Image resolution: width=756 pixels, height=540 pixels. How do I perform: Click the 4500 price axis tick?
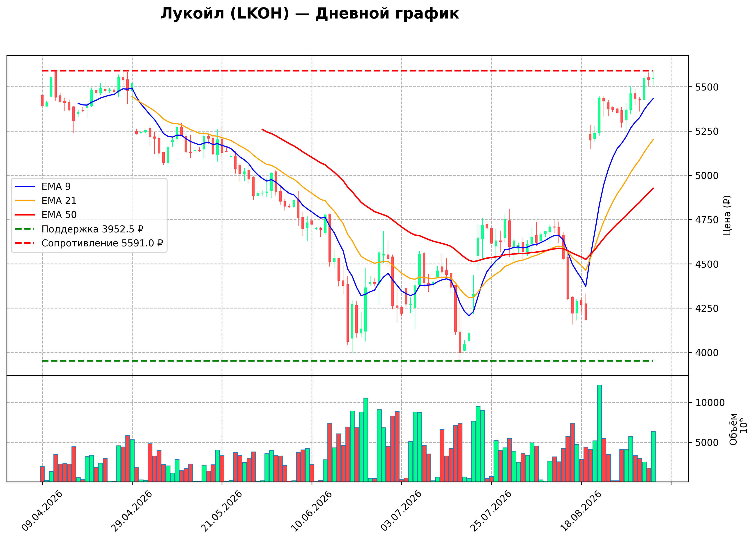pyautogui.click(x=707, y=264)
